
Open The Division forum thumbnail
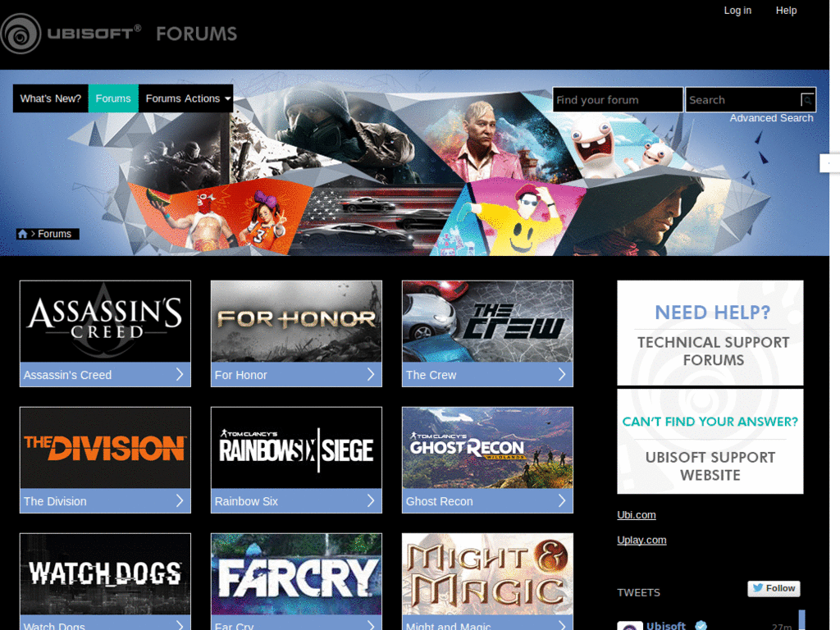106,448
